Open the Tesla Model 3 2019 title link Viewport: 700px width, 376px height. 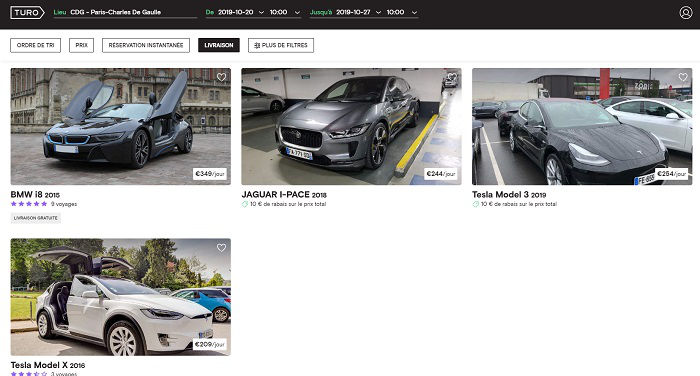[509, 195]
